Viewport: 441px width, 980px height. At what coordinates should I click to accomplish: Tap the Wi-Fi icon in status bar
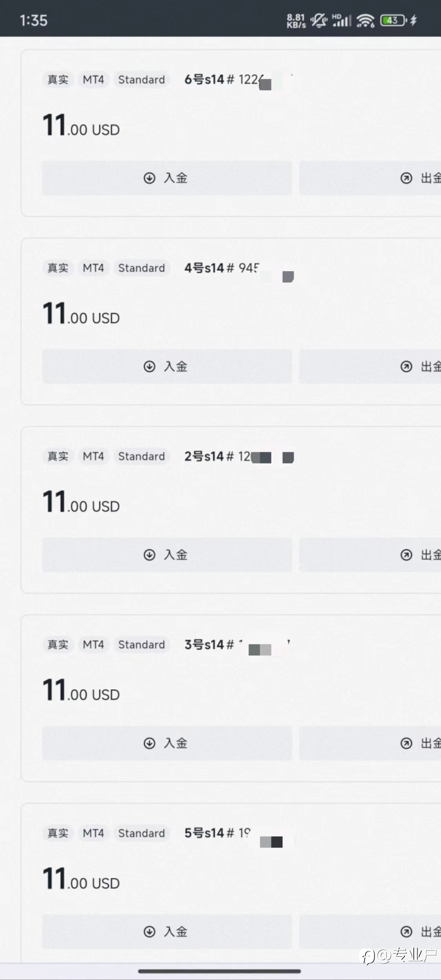click(x=365, y=20)
